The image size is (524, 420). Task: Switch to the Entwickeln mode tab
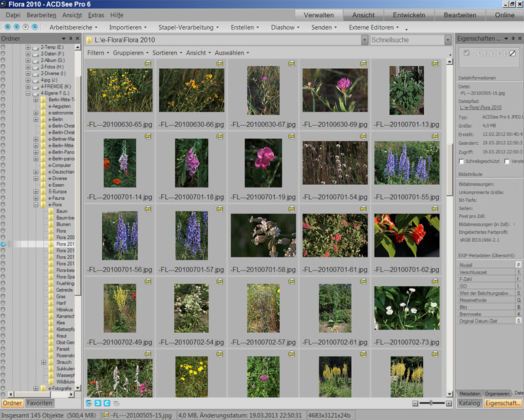[x=409, y=15]
